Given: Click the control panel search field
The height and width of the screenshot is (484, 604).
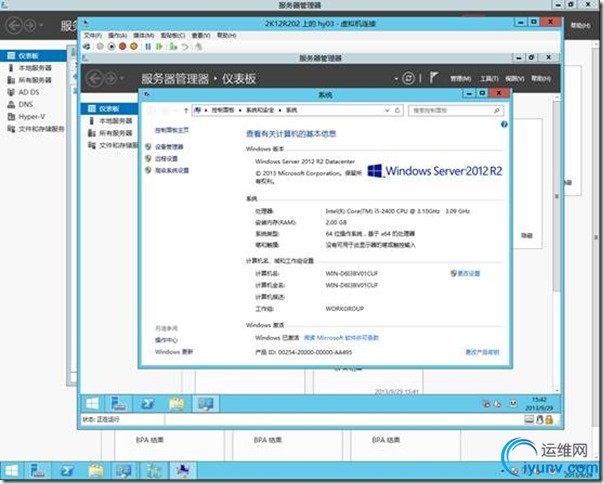Looking at the screenshot, I should 456,111.
